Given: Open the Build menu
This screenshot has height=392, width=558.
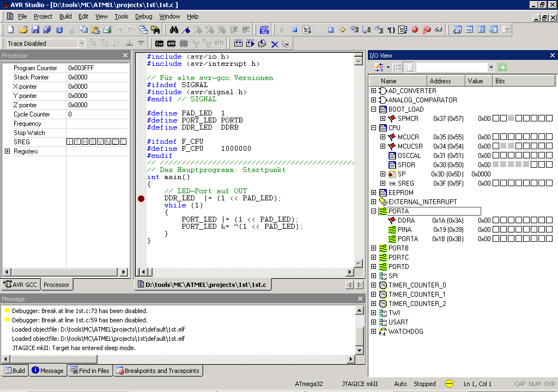Looking at the screenshot, I should (65, 16).
